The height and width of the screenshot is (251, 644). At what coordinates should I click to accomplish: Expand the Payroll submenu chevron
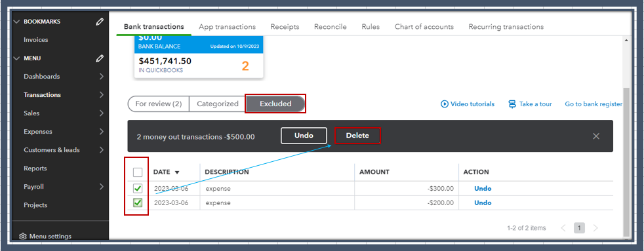coord(102,187)
